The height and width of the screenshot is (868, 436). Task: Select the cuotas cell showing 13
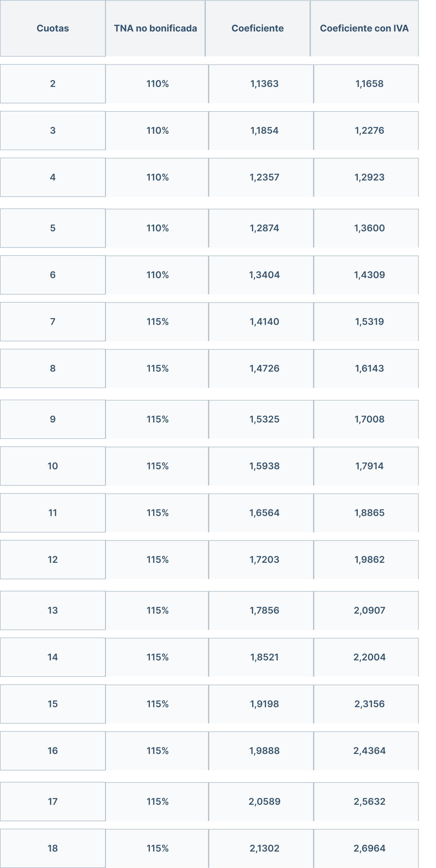(x=53, y=610)
